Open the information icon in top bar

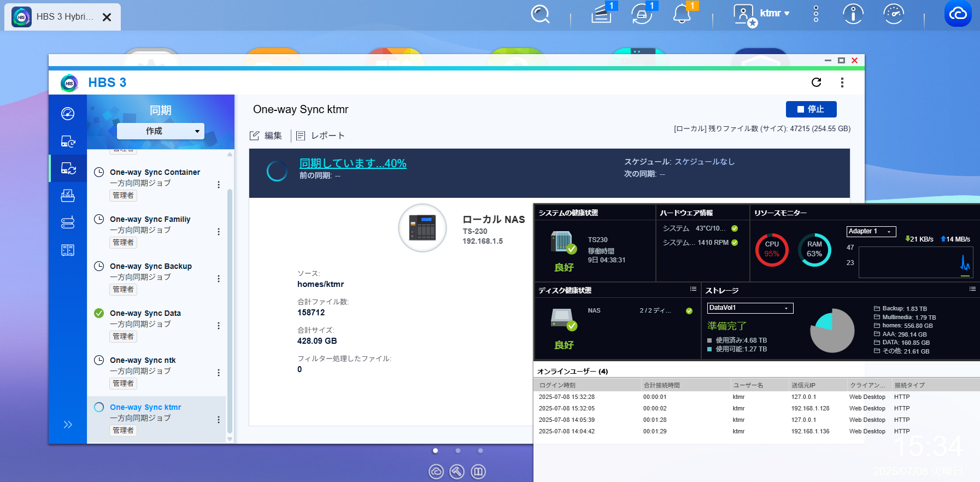(x=853, y=14)
